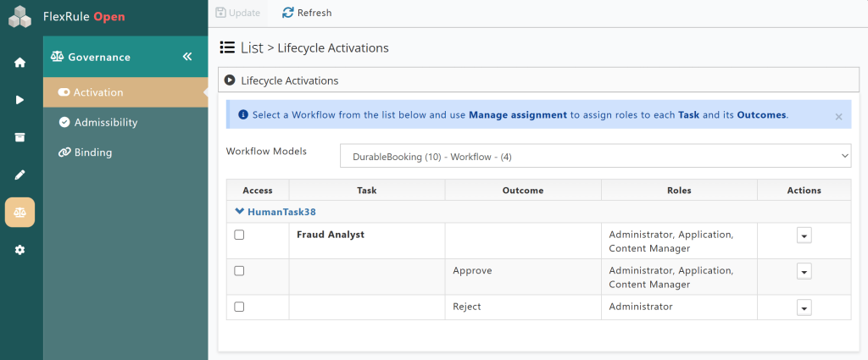Click the List bullet icon in breadcrumb
The width and height of the screenshot is (868, 360).
point(227,47)
